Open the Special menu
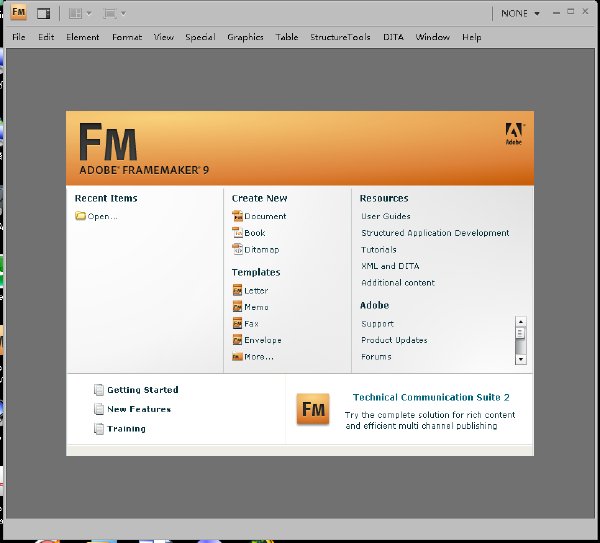The image size is (600, 543). point(200,37)
